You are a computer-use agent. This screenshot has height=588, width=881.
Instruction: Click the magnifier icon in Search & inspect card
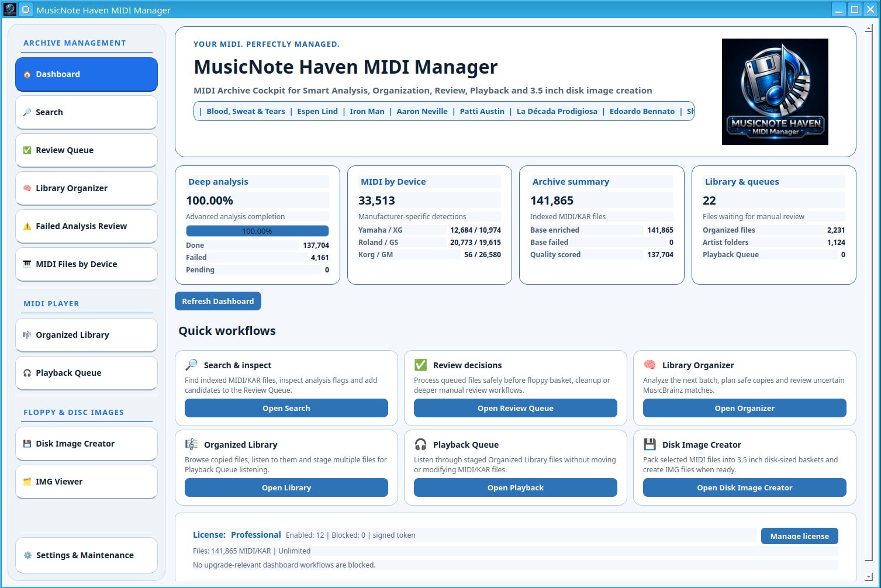click(191, 365)
